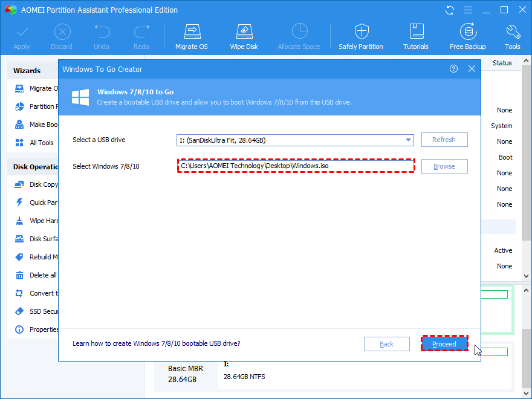Select Rebuild MBR sidebar item
Screen dimensions: 532x399
pyautogui.click(x=36, y=257)
